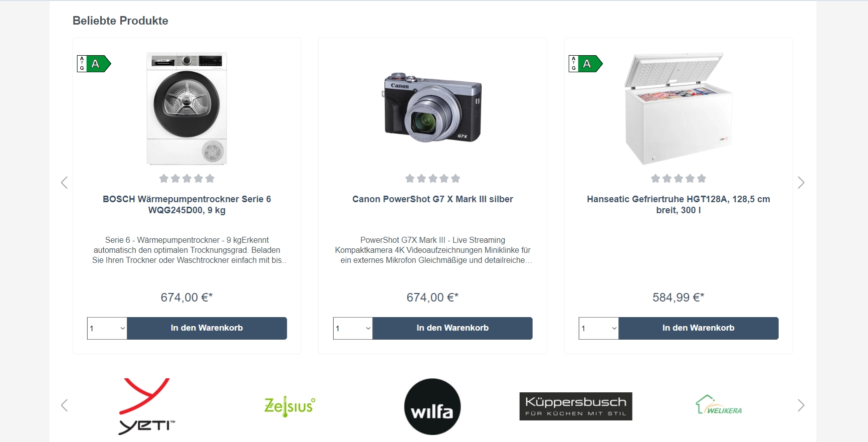Slide the brand carousel to the left

[x=64, y=405]
